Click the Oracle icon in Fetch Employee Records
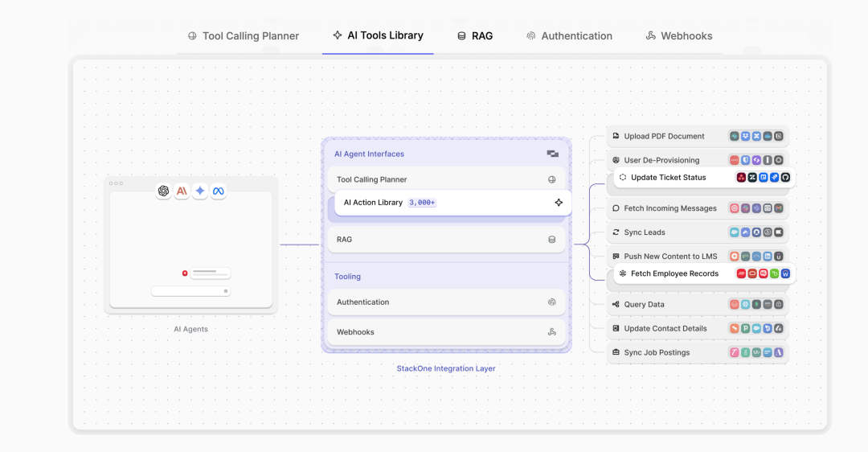 [752, 273]
